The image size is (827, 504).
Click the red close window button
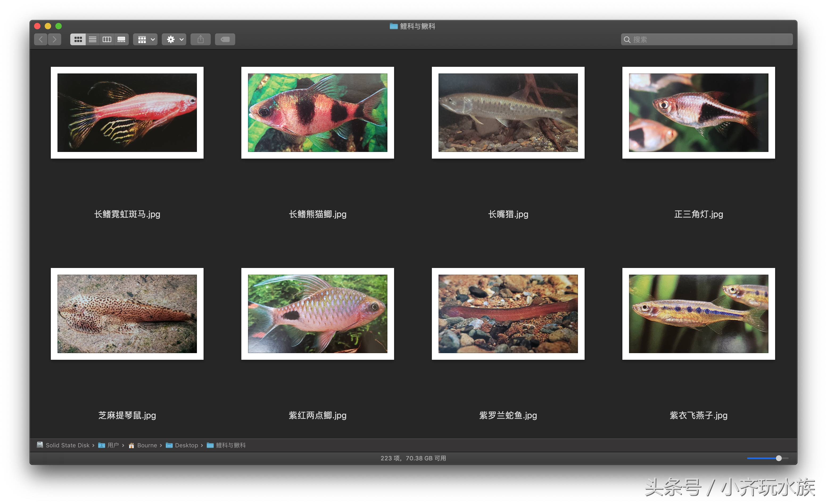tap(38, 26)
